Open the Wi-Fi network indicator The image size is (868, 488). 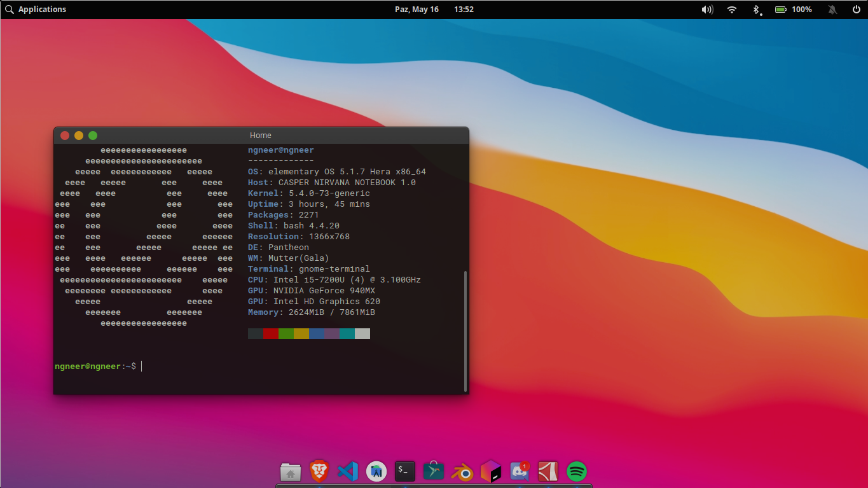point(732,10)
